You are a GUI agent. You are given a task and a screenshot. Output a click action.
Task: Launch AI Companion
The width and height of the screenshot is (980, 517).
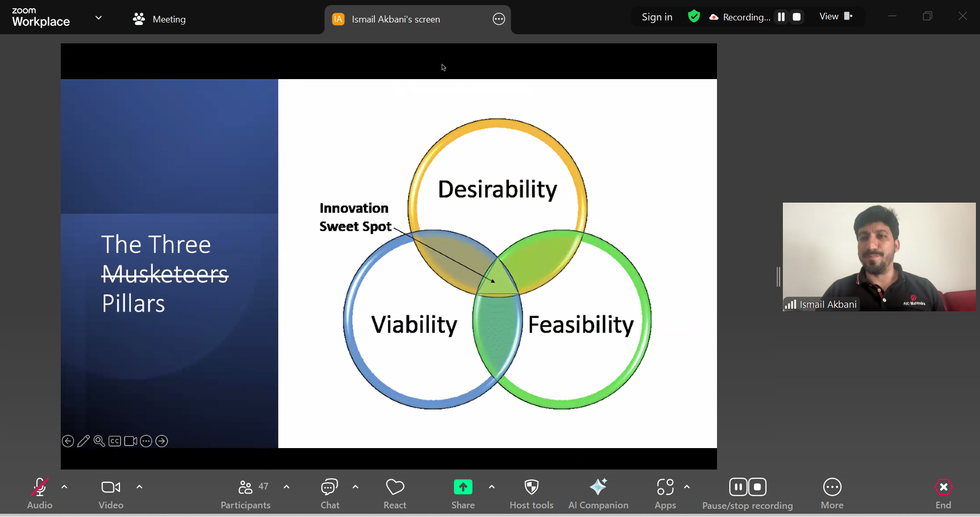coord(598,493)
